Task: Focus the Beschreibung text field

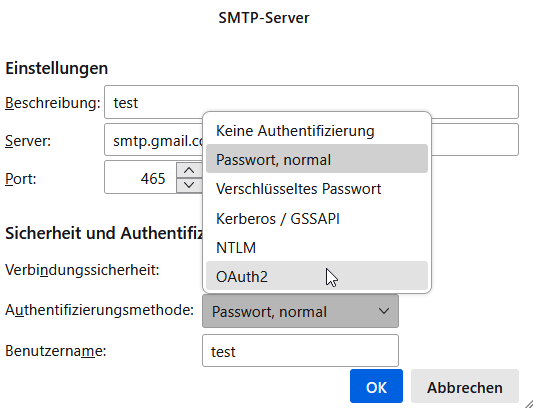Action: pos(311,102)
